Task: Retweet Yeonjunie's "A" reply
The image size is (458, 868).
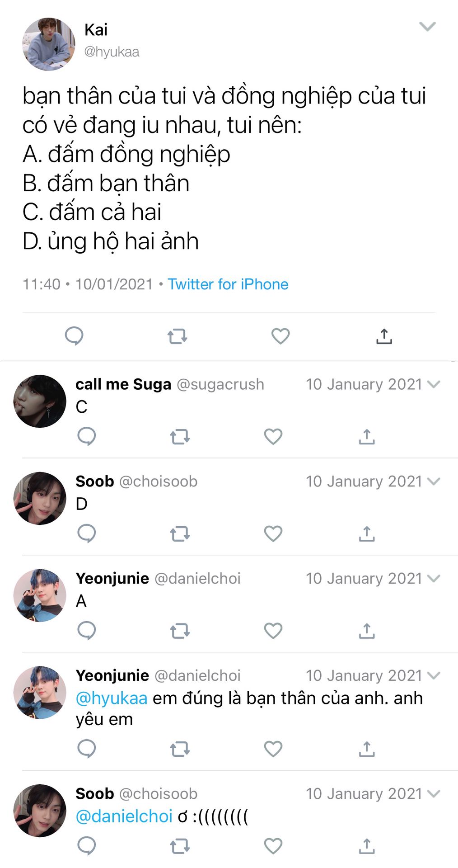Action: click(x=180, y=631)
